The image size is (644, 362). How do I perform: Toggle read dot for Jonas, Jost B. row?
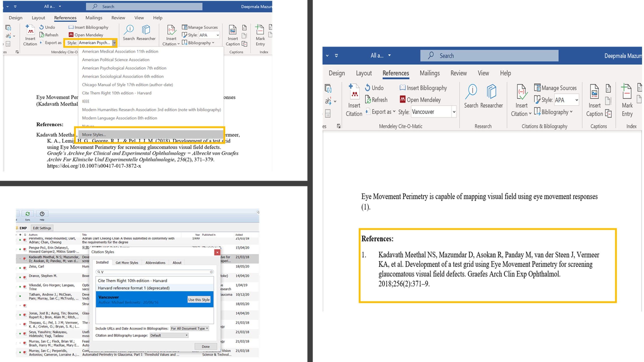20,315
